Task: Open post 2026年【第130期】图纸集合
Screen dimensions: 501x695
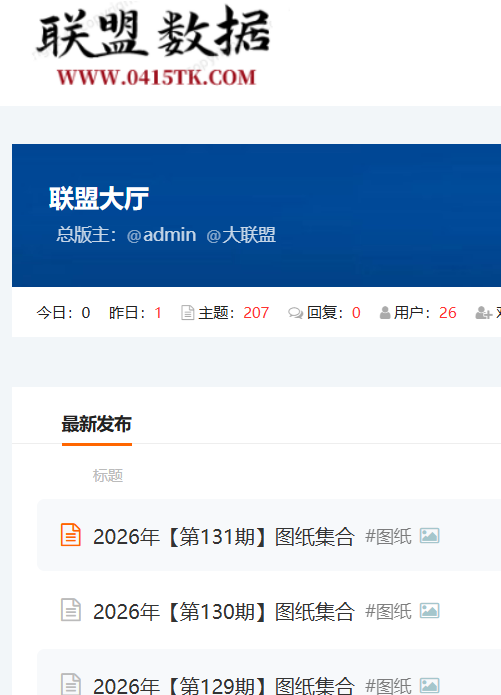Action: [x=224, y=611]
